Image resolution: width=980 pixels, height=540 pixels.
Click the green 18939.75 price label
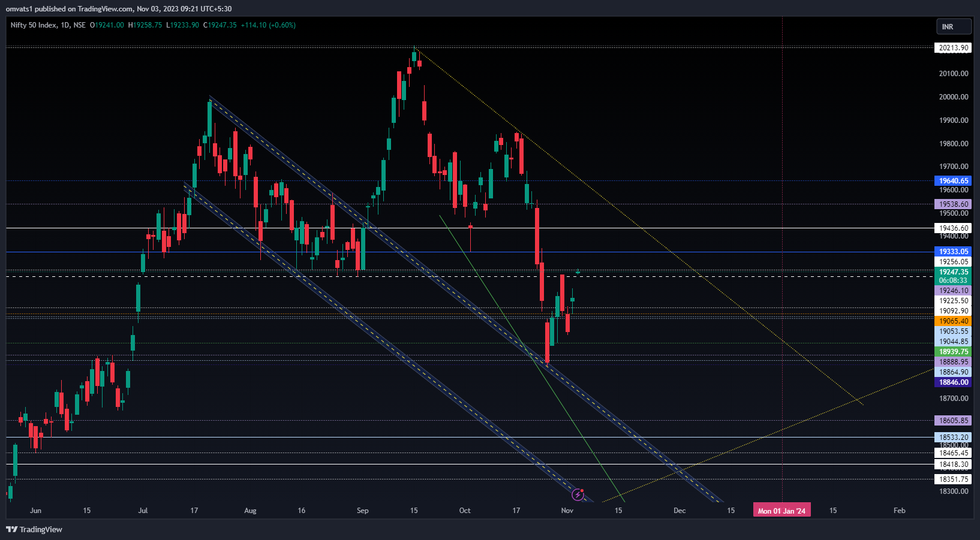pos(953,352)
